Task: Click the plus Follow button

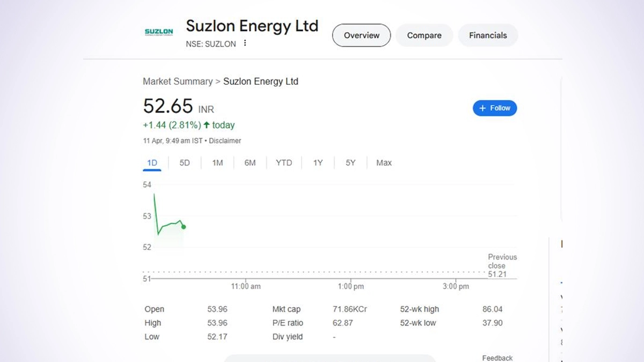Action: tap(495, 108)
